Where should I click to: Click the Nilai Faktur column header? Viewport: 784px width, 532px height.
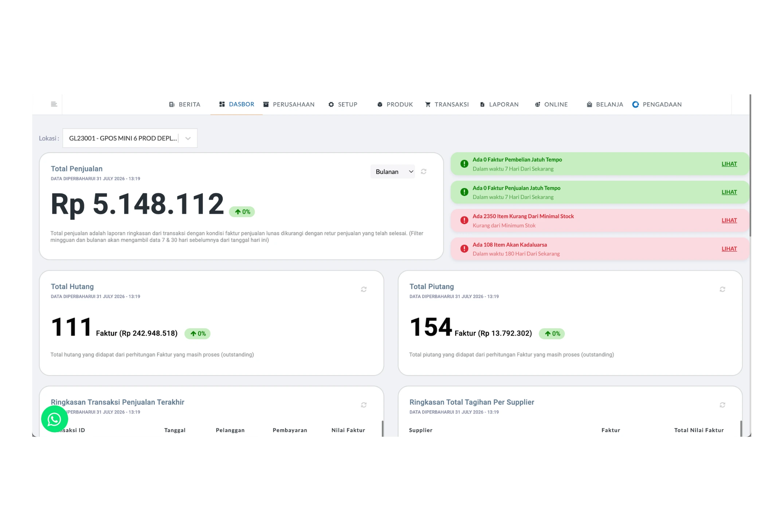click(348, 430)
